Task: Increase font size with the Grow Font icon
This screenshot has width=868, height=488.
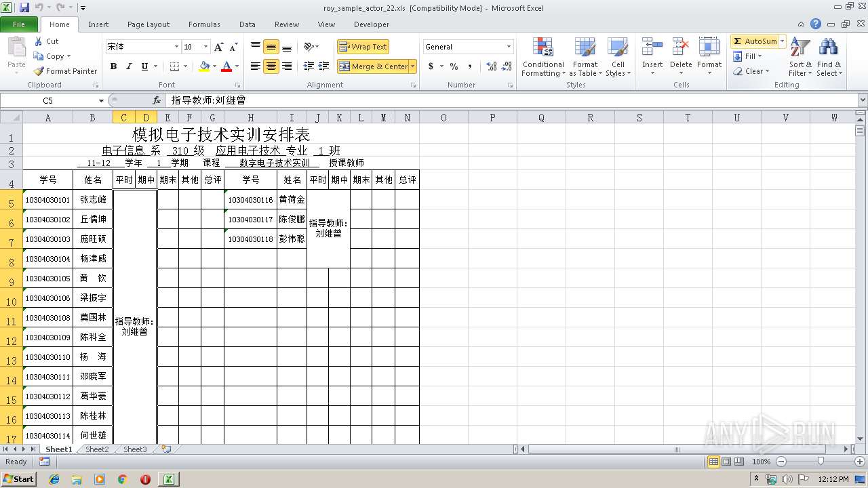Action: 218,47
